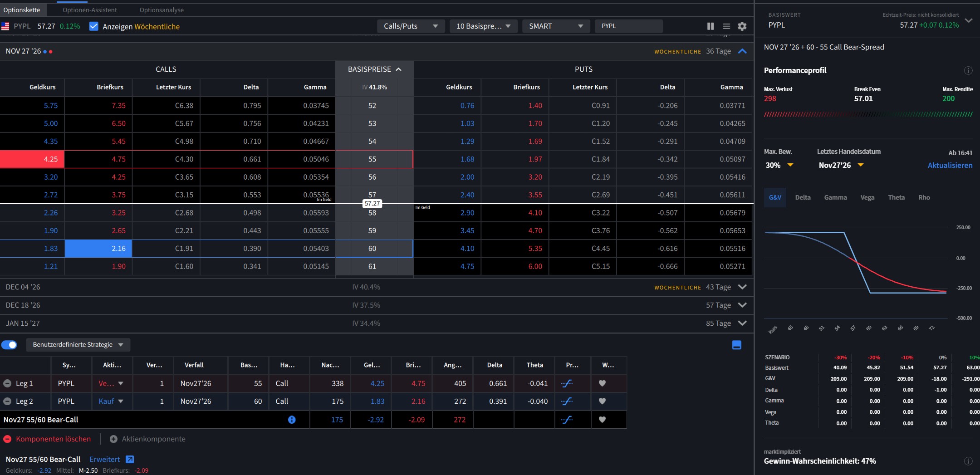
Task: Select the Theta tab in the performance chart
Action: click(896, 198)
